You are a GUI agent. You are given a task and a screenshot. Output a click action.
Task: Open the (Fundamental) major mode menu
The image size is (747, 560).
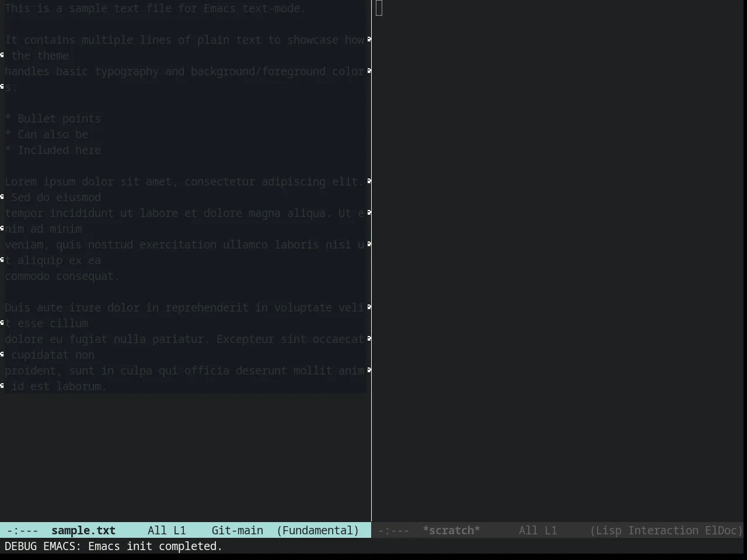click(x=317, y=530)
